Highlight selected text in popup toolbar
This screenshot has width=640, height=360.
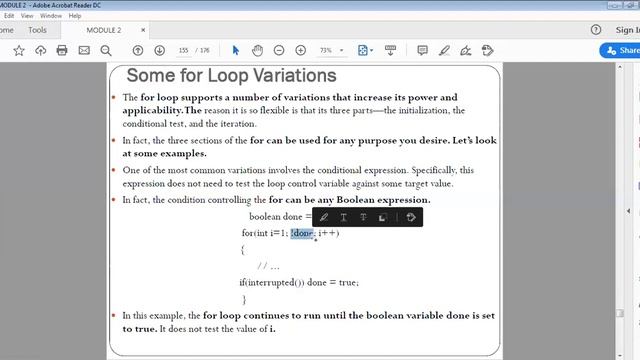click(324, 217)
